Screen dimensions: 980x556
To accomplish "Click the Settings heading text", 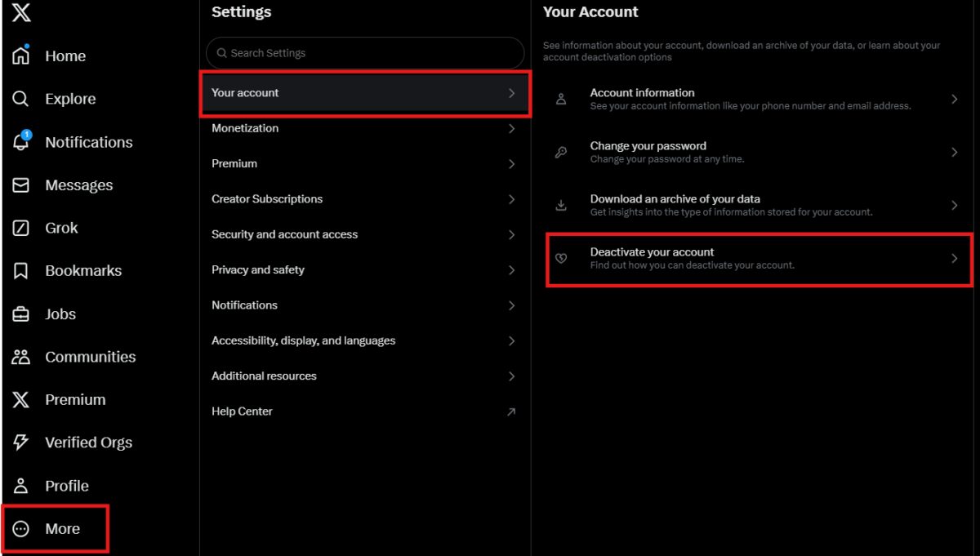I will click(242, 12).
